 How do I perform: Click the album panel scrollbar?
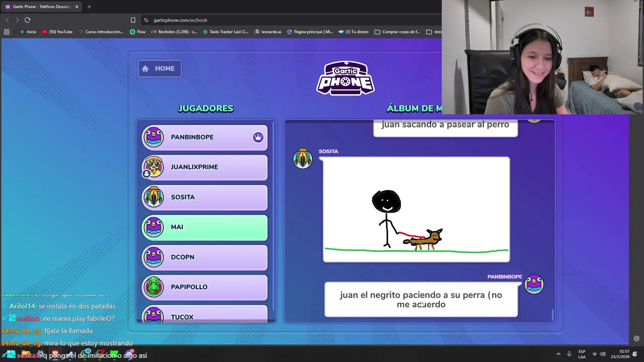[552, 315]
